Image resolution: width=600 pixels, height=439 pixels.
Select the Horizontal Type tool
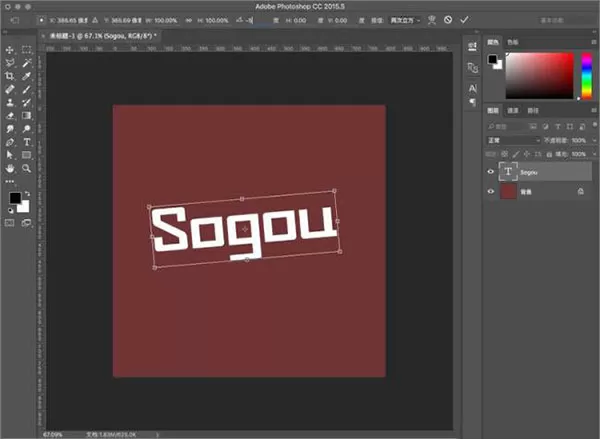tap(26, 142)
